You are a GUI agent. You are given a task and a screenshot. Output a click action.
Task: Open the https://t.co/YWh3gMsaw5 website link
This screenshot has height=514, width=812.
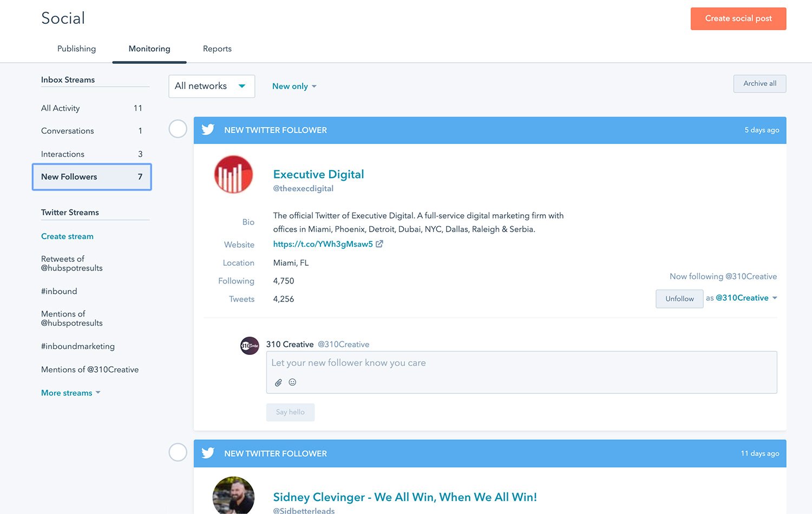(x=323, y=244)
